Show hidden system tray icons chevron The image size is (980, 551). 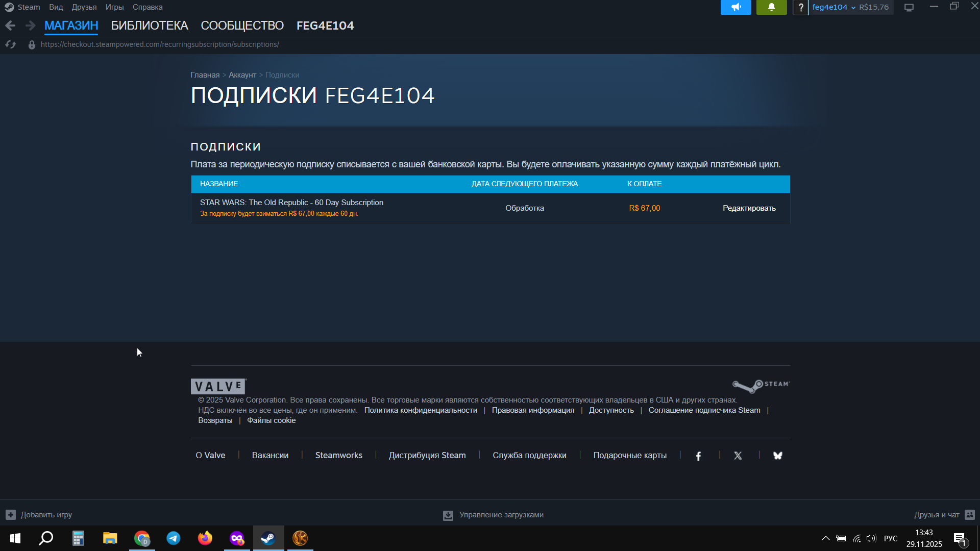pyautogui.click(x=825, y=538)
